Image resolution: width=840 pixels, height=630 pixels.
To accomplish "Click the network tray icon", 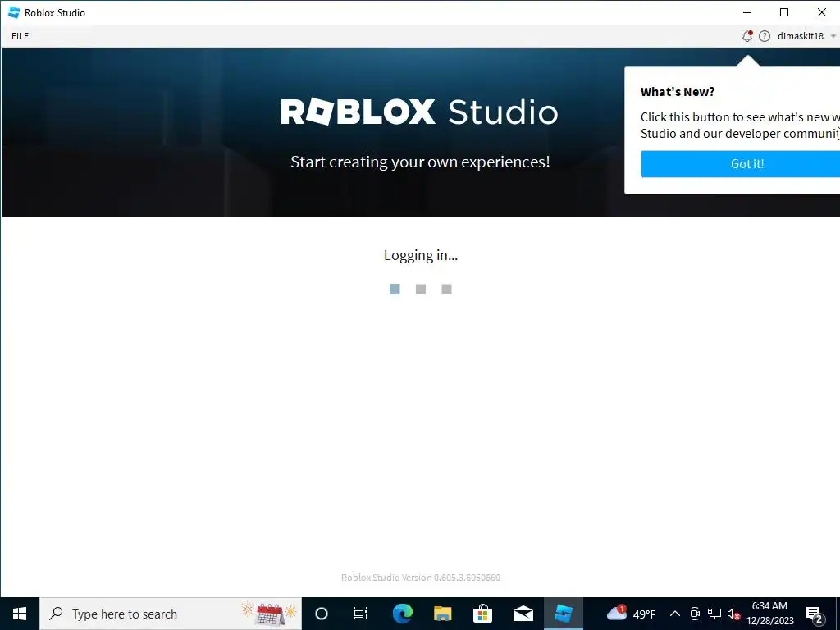I will 714,614.
